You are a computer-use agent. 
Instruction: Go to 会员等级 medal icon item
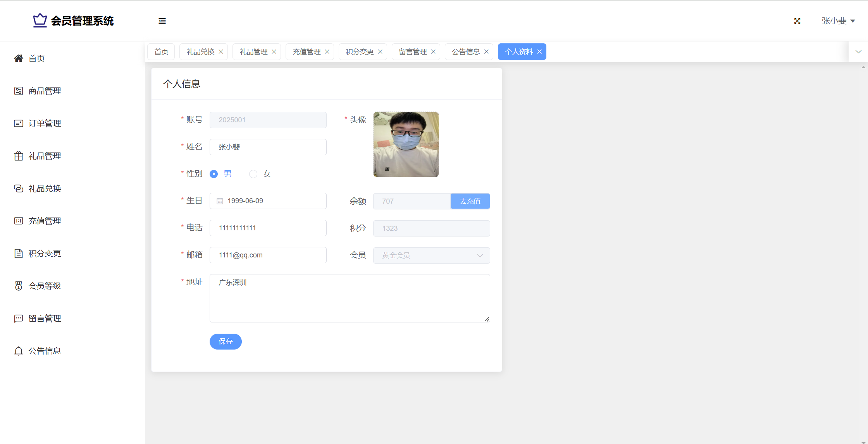pos(19,286)
